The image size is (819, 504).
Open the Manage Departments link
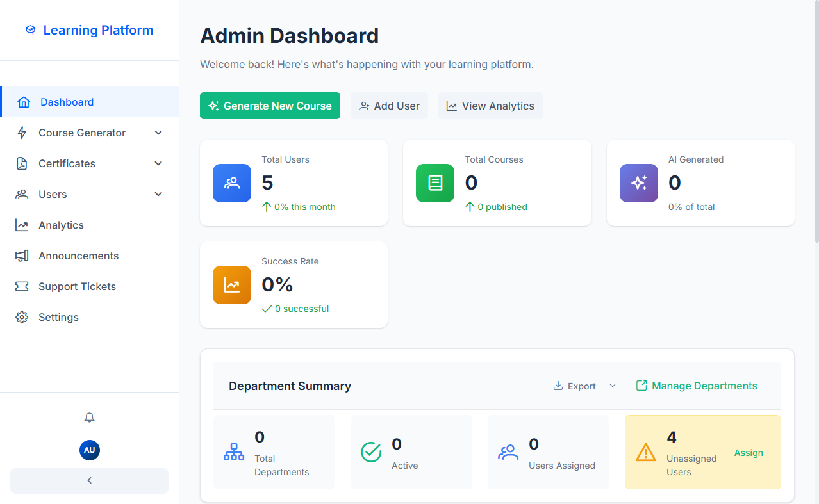tap(697, 386)
